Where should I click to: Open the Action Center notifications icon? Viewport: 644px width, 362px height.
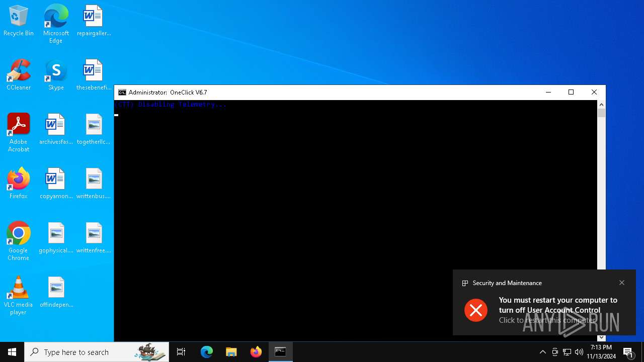(628, 352)
